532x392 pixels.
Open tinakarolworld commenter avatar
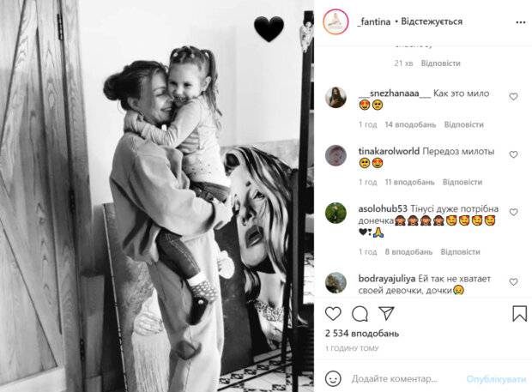[x=336, y=155]
